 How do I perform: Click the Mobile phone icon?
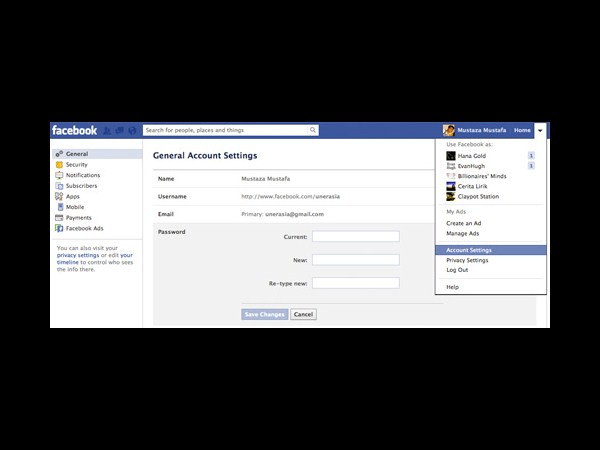(x=60, y=207)
